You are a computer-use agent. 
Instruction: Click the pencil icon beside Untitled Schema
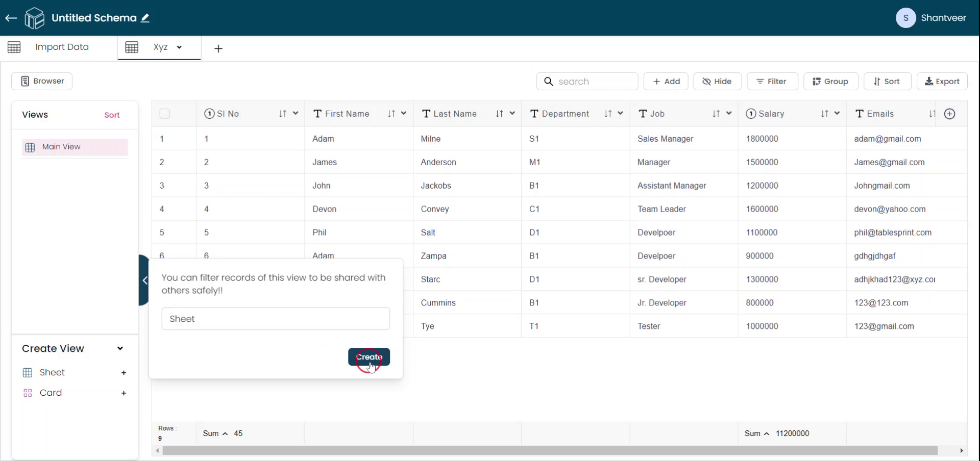click(x=145, y=18)
